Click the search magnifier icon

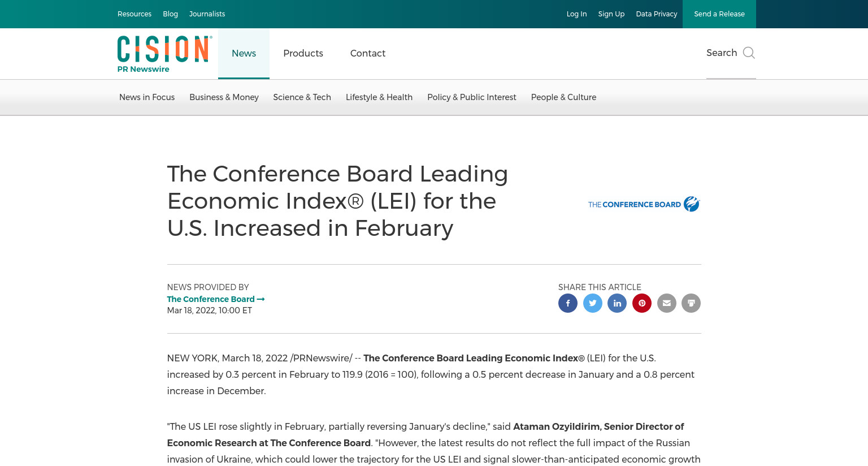click(749, 53)
